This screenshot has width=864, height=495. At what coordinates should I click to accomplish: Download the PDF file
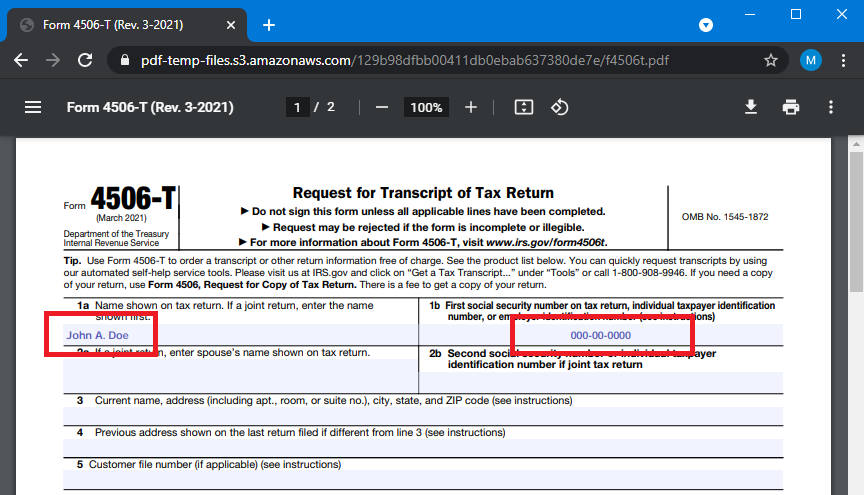coord(750,107)
